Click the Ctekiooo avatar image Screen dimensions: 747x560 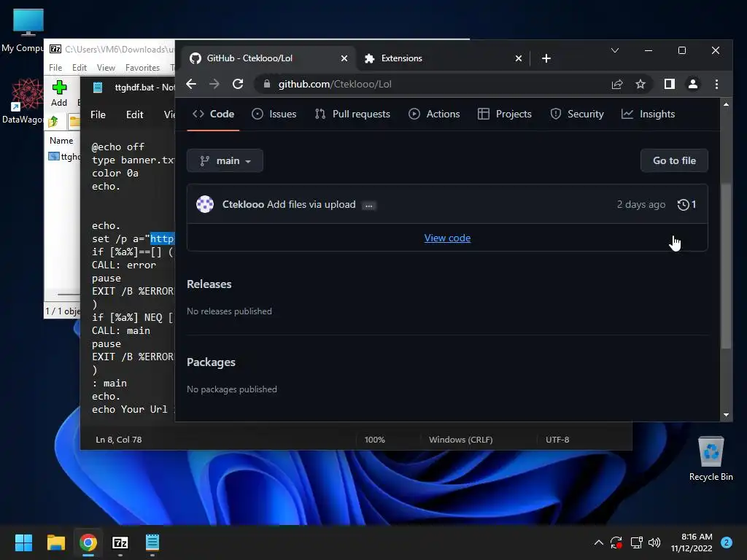click(205, 204)
